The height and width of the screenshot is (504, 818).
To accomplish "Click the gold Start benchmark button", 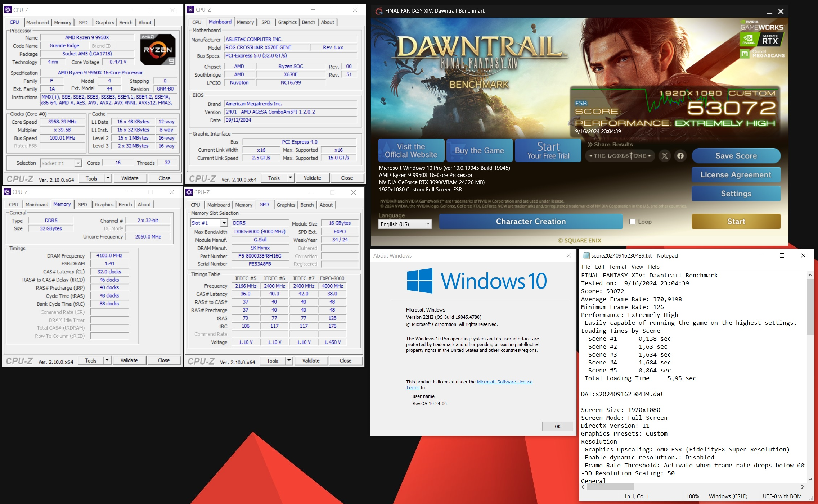I will point(736,222).
